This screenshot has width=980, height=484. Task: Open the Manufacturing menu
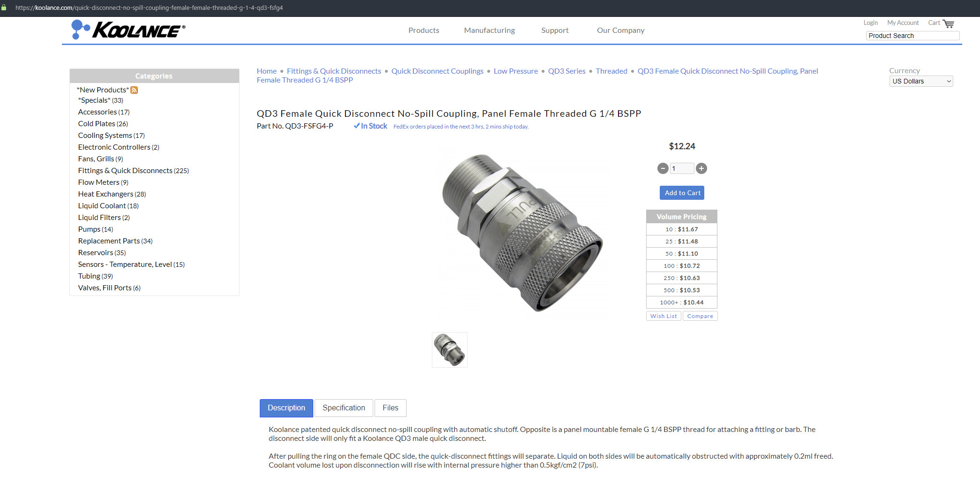pos(490,30)
